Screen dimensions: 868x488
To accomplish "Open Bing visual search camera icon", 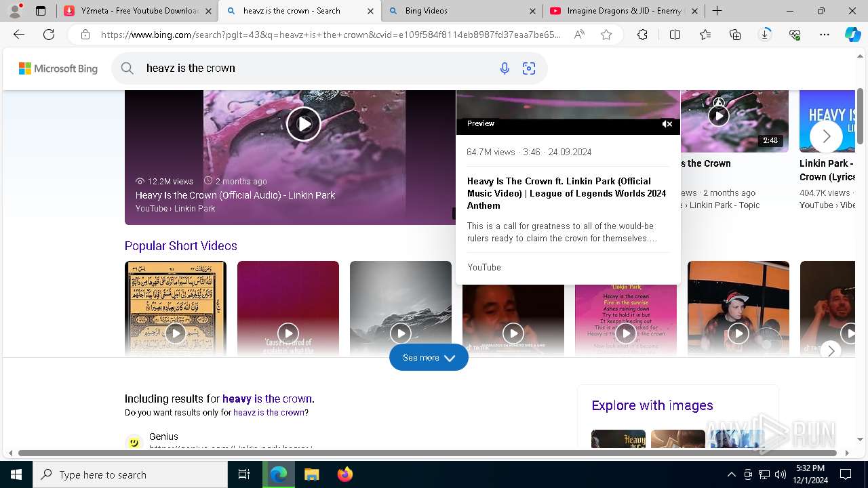I will [529, 68].
